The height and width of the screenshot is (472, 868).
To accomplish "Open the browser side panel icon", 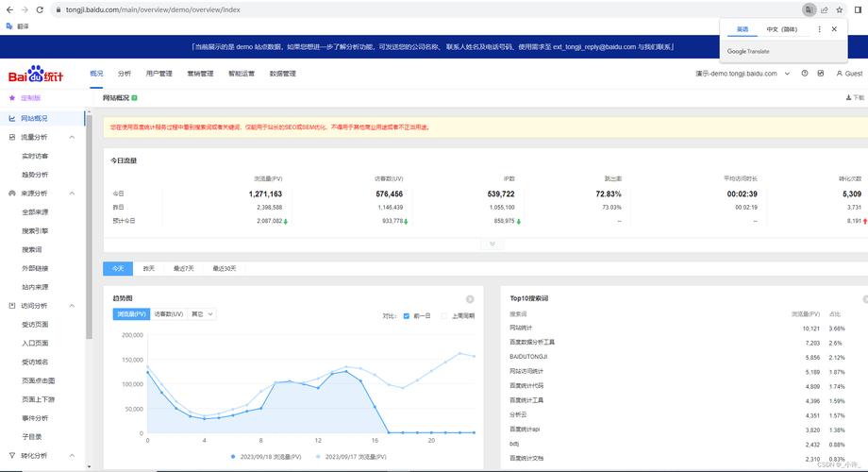I will coord(859,10).
